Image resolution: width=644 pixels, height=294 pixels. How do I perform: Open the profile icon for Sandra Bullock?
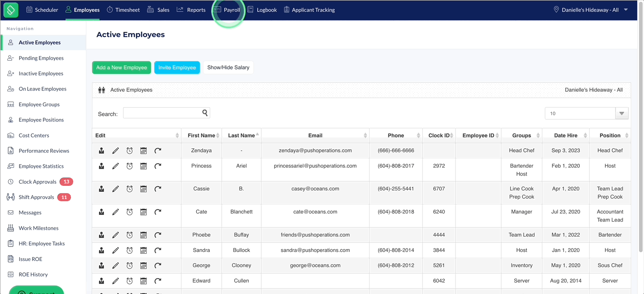[102, 250]
